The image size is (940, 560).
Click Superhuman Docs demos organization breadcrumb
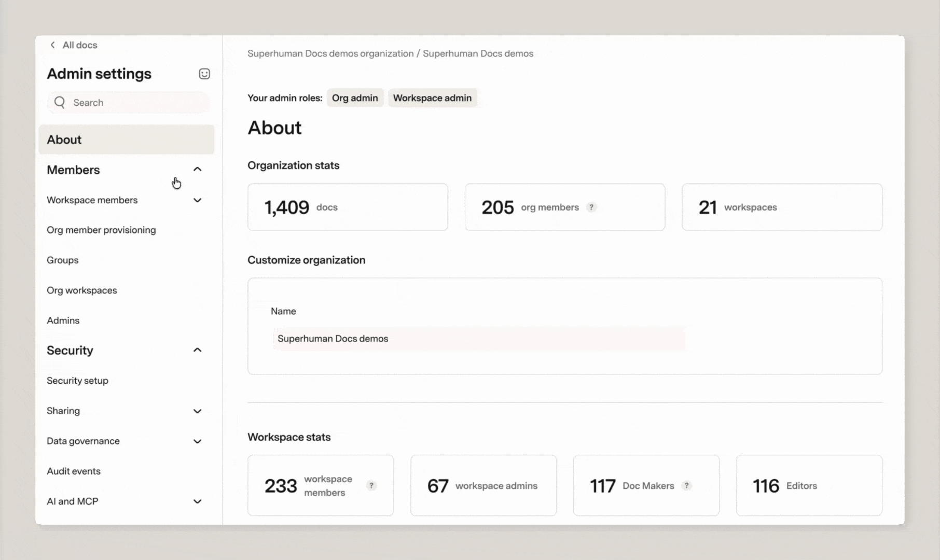330,53
